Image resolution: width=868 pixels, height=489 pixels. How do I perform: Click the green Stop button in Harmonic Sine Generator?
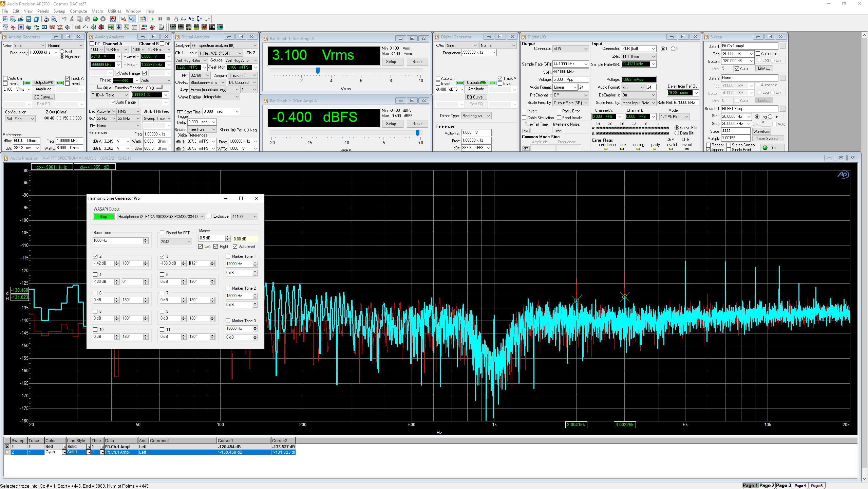(103, 217)
